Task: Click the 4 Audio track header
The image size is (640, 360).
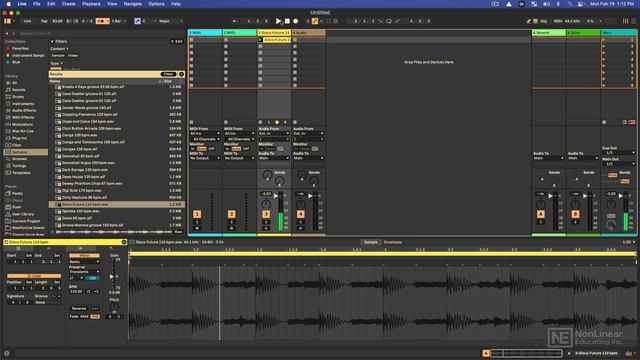Action: pos(309,33)
